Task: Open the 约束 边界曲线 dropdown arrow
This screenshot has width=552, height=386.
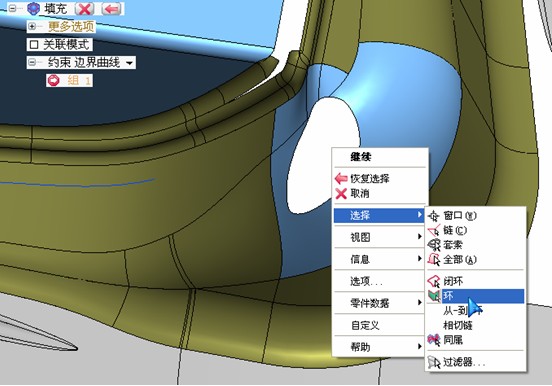Action: coord(130,63)
